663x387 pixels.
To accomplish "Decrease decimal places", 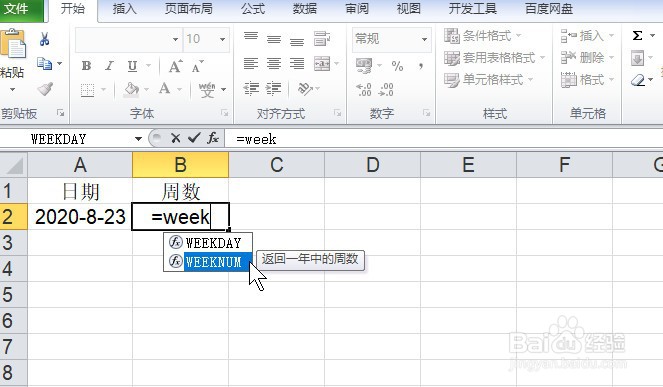I will point(386,90).
